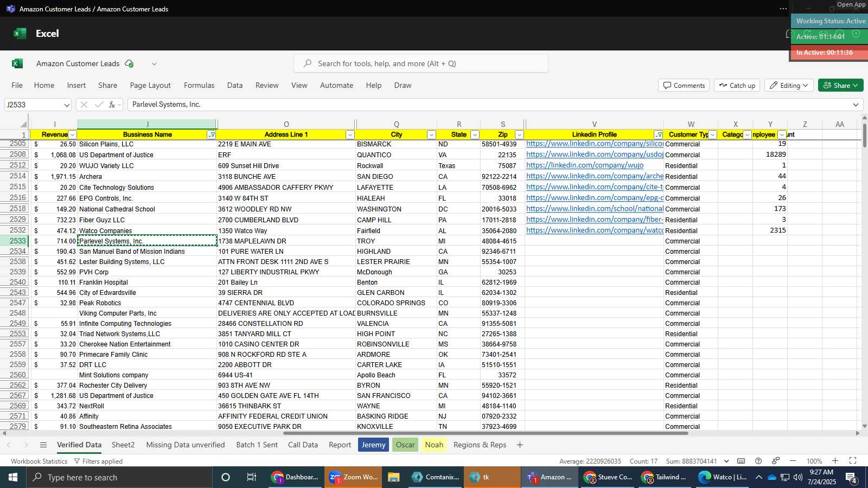The image size is (868, 488).
Task: Open Task View on taskbar
Action: point(251,477)
